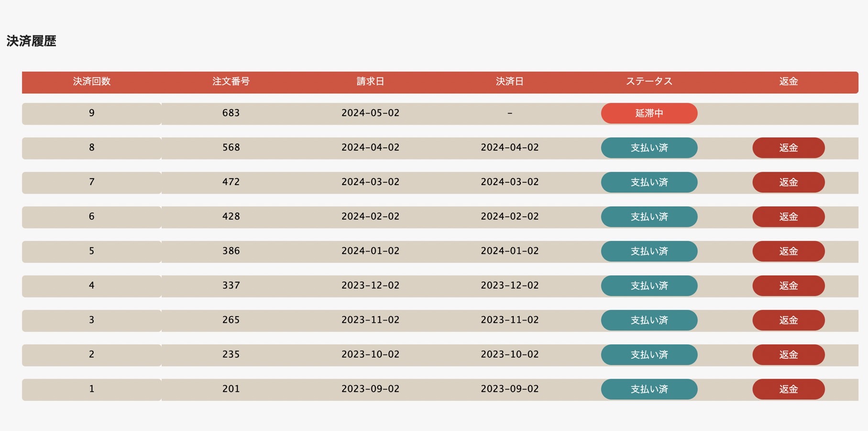Select the 2023-12-02 billing date cell
This screenshot has height=431, width=868.
tap(371, 286)
